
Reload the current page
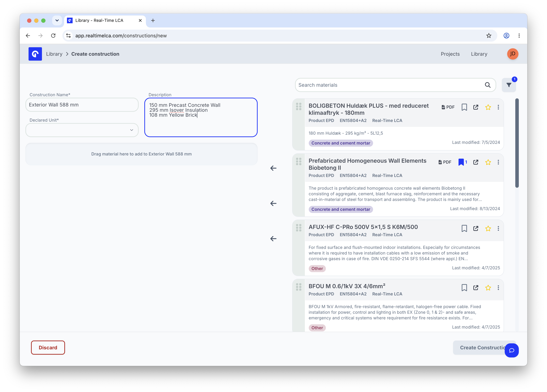[53, 36]
